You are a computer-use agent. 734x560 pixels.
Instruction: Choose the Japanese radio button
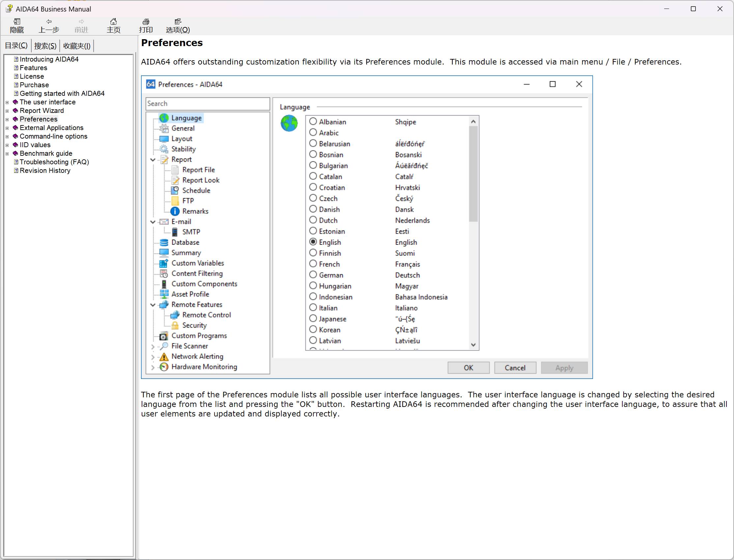click(x=313, y=318)
